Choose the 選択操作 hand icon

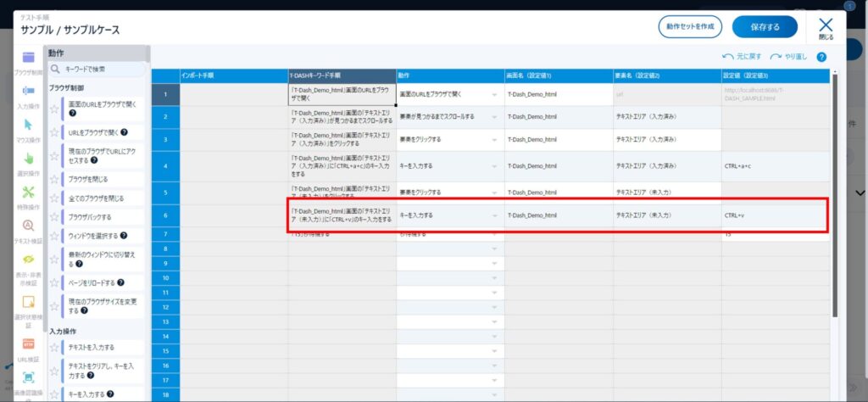pyautogui.click(x=28, y=159)
